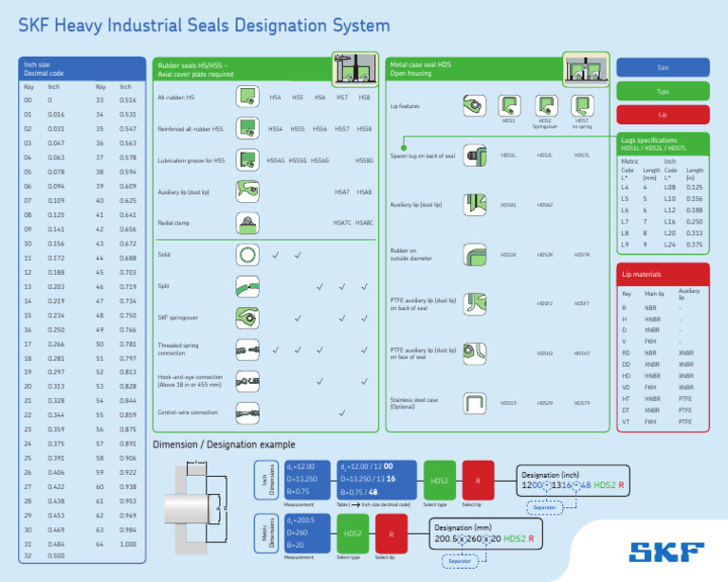Click the red Lip legend box

[x=663, y=115]
